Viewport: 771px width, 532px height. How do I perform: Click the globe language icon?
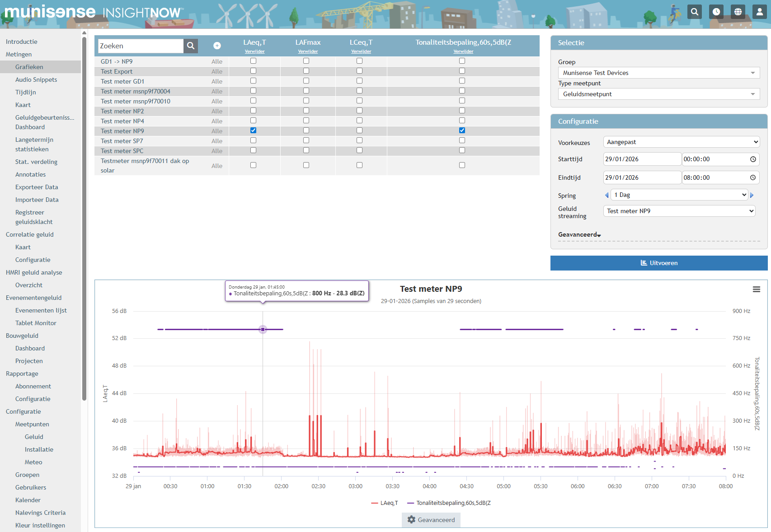click(x=738, y=12)
